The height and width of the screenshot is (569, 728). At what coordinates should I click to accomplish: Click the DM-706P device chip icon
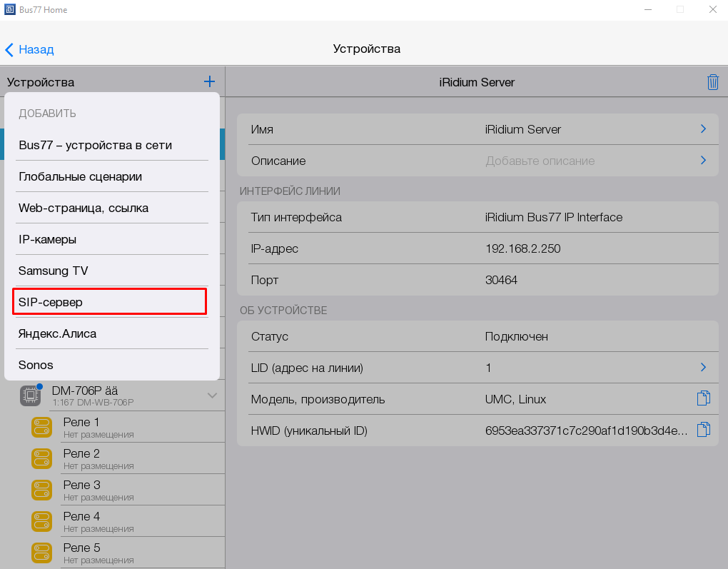29,396
